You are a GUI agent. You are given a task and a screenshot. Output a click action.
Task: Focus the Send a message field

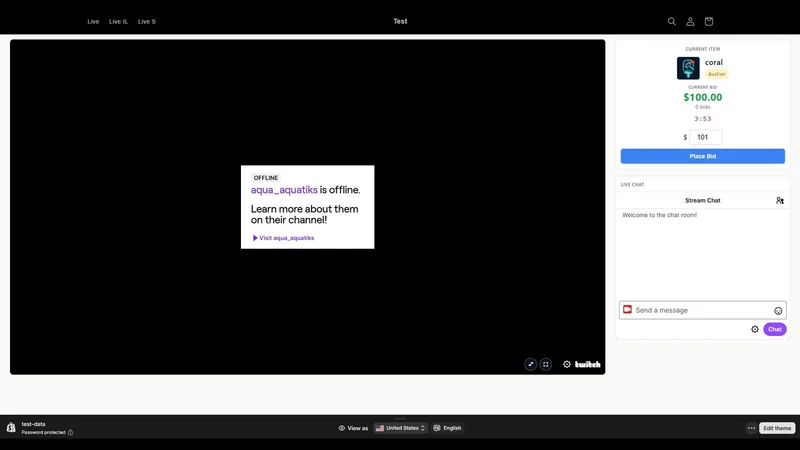(703, 310)
